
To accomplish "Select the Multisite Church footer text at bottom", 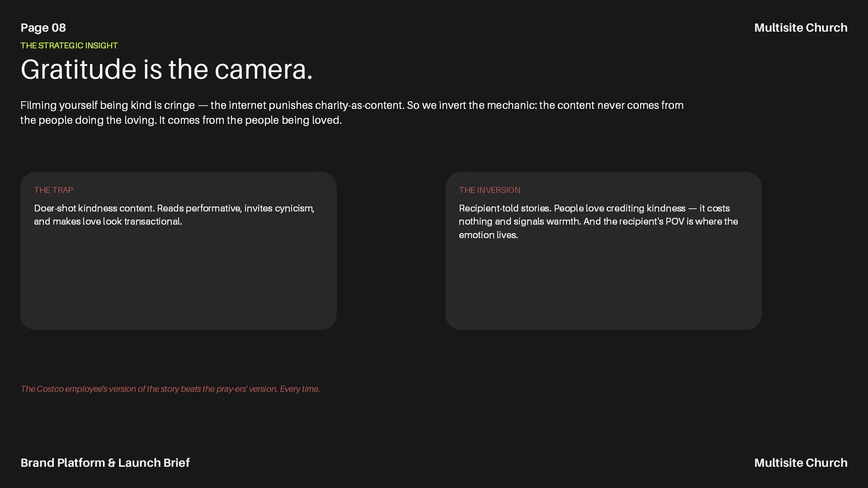I will click(x=801, y=463).
